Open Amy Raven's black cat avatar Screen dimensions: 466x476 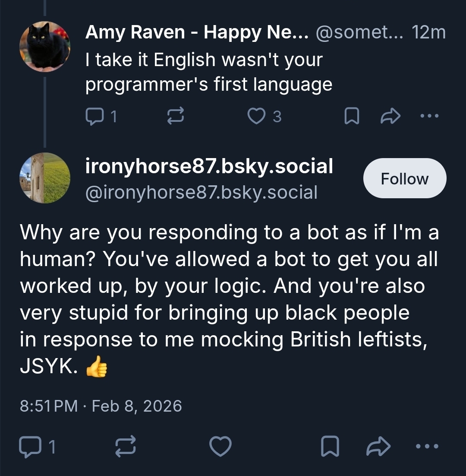click(45, 46)
